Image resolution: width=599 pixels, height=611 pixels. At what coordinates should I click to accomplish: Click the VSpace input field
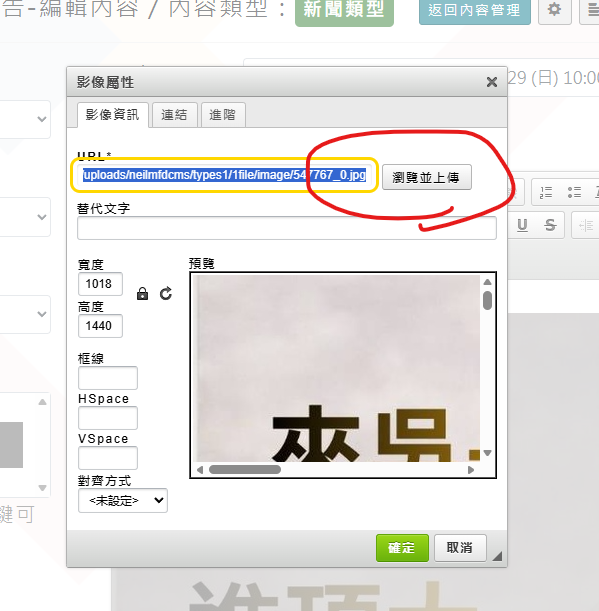[108, 458]
